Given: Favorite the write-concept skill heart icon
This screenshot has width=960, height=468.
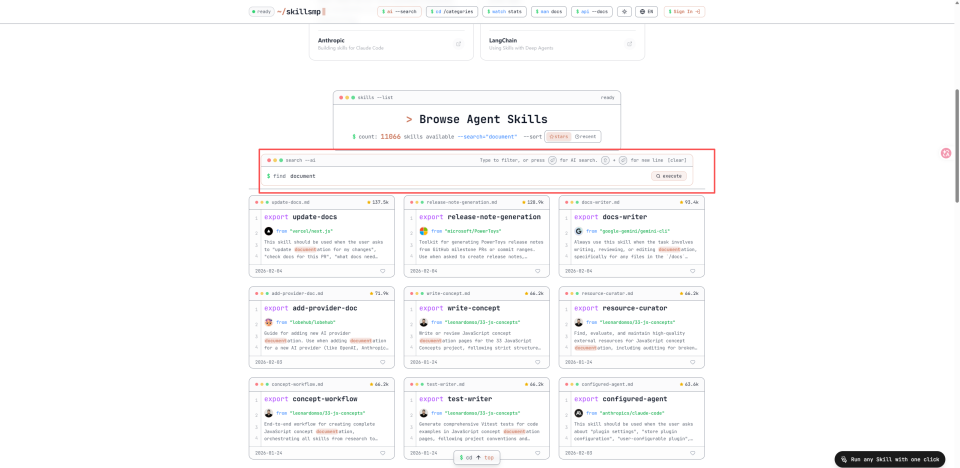Looking at the screenshot, I should pos(538,361).
